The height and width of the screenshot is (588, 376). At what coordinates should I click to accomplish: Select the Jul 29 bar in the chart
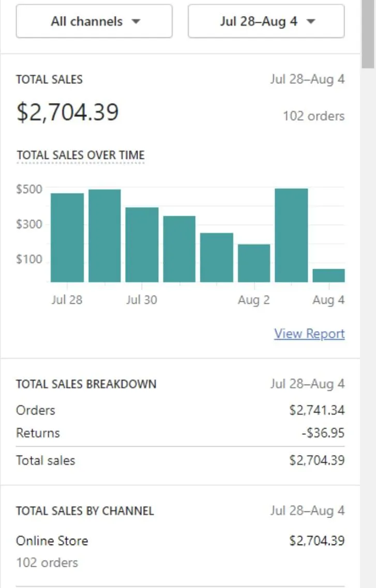coord(104,236)
